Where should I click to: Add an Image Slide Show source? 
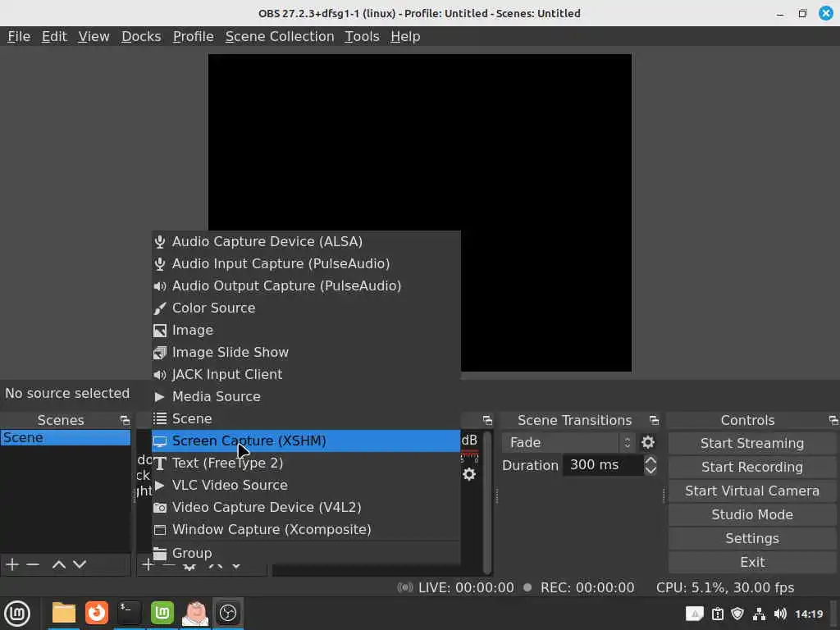click(x=306, y=352)
